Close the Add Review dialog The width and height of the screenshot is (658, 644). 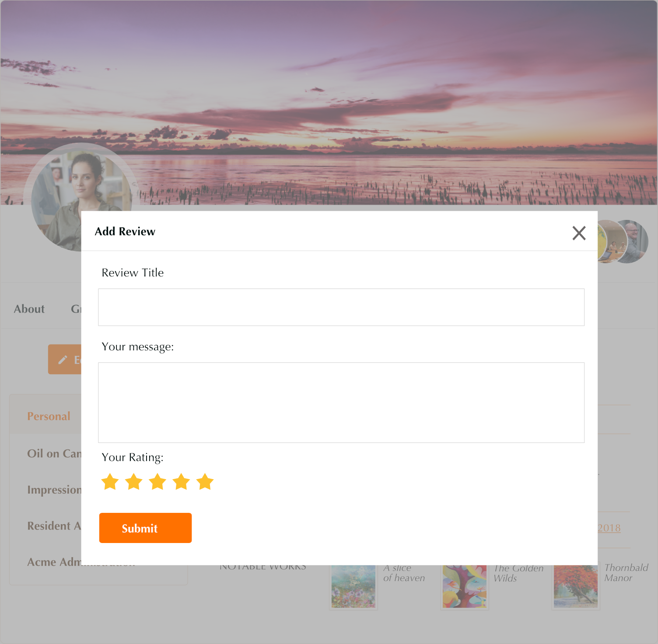[x=579, y=233]
